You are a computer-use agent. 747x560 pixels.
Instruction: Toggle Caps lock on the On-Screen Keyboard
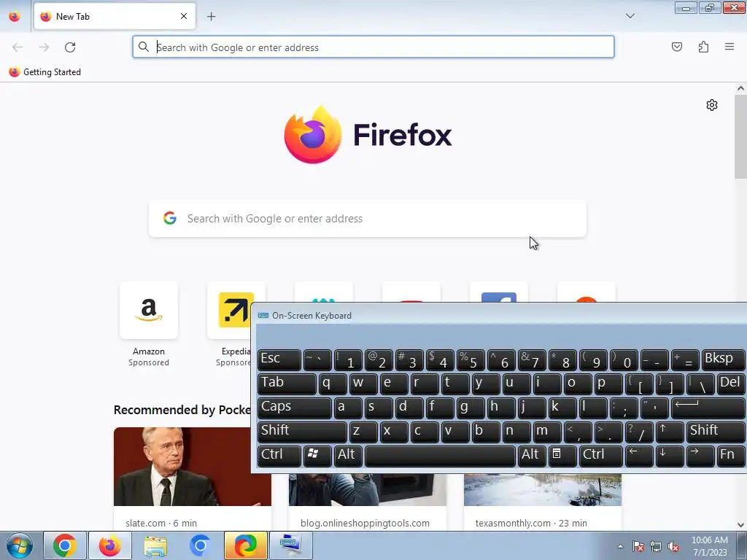click(x=295, y=408)
